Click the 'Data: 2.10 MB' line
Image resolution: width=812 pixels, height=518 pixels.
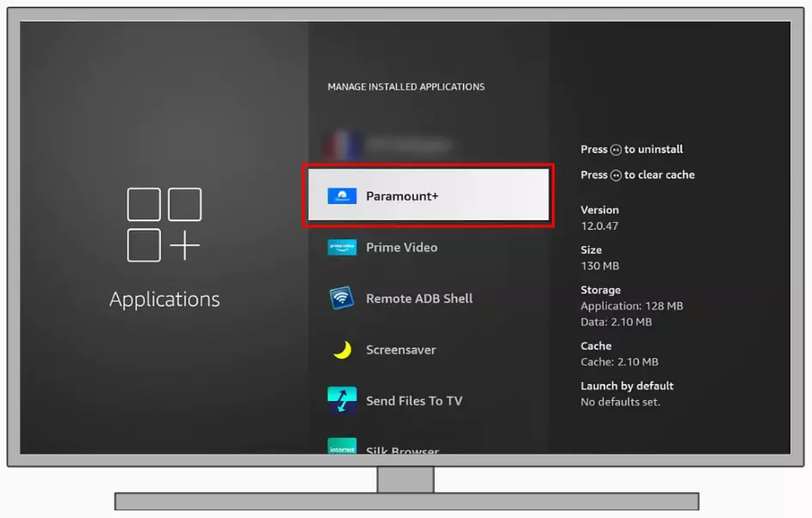click(x=617, y=322)
